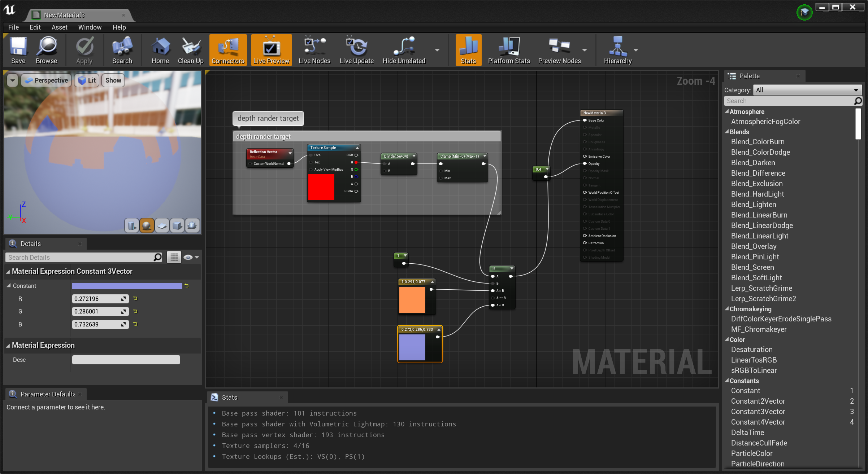The image size is (868, 474).
Task: Click the Constant purple color swatch
Action: pyautogui.click(x=127, y=286)
